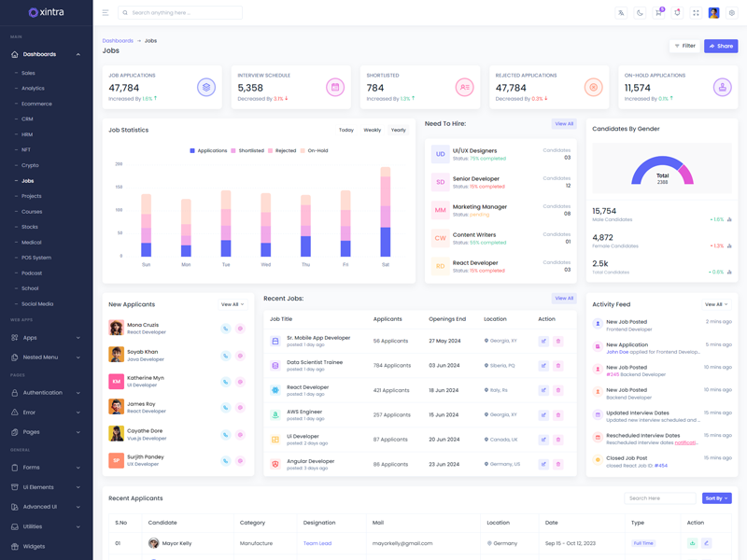Click the Share button

721,46
